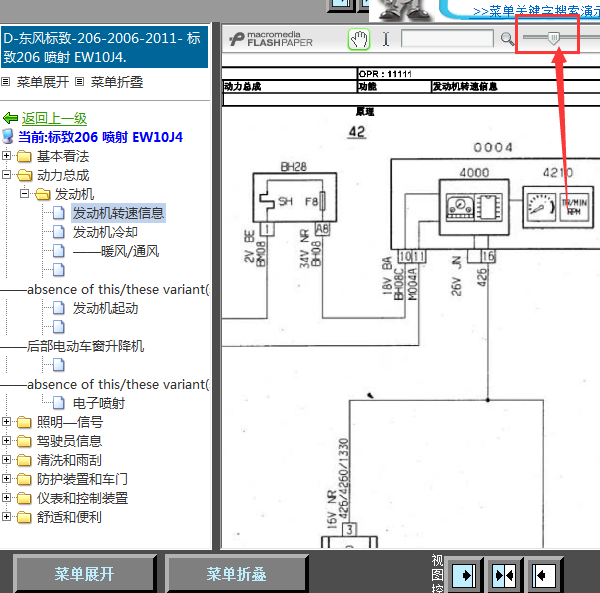
Task: Click the icon left of top 菜单展开
Action: coord(5,81)
